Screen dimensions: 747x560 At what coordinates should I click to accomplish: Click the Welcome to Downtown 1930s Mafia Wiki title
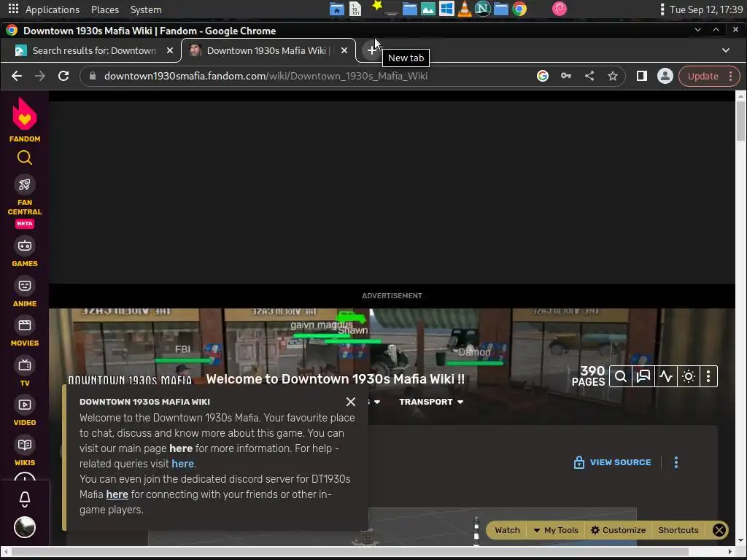(x=335, y=379)
